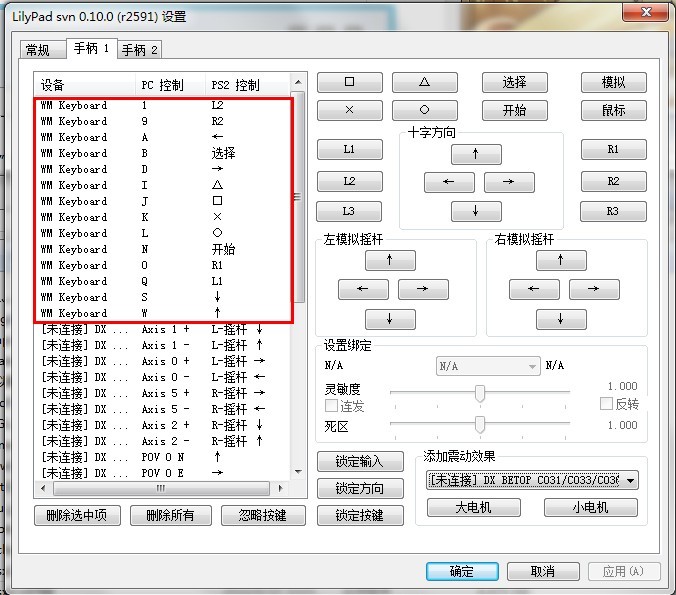Click the L1 button

[x=350, y=149]
